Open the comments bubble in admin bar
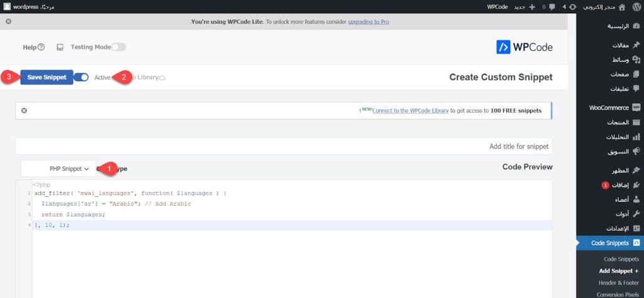Screen dimensions: 644x298 [548, 7]
